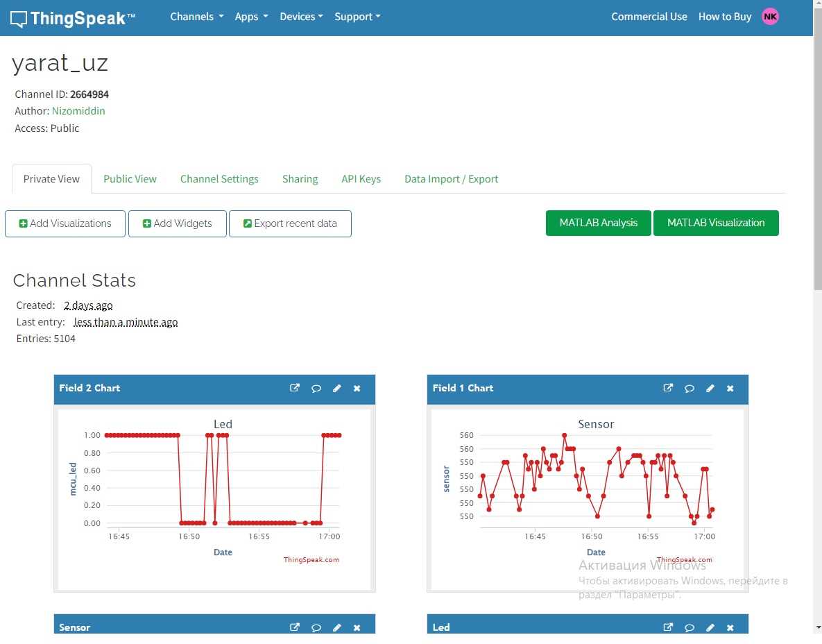Open Field 1 Chart in new window icon
The image size is (822, 644).
[668, 388]
